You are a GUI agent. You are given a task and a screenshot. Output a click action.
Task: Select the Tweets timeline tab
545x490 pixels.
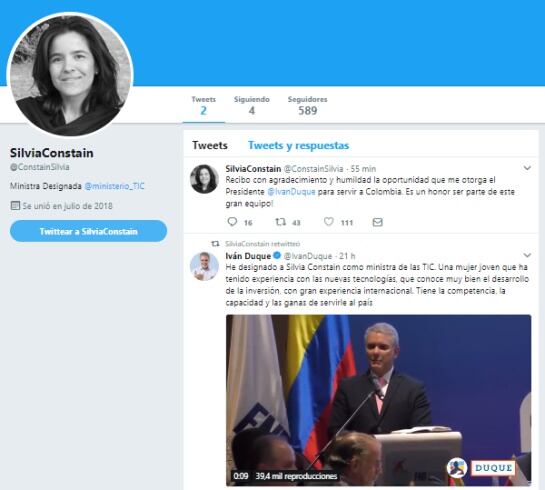210,145
